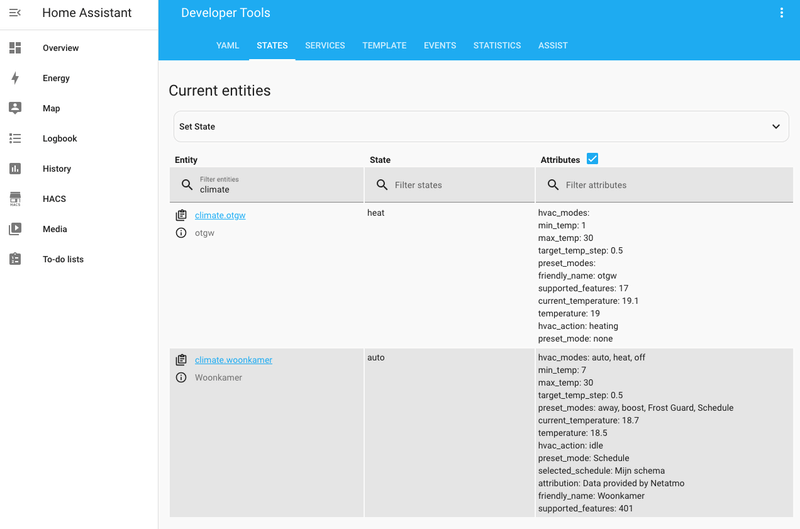The image size is (800, 529).
Task: Click the History chart icon
Action: 15,168
